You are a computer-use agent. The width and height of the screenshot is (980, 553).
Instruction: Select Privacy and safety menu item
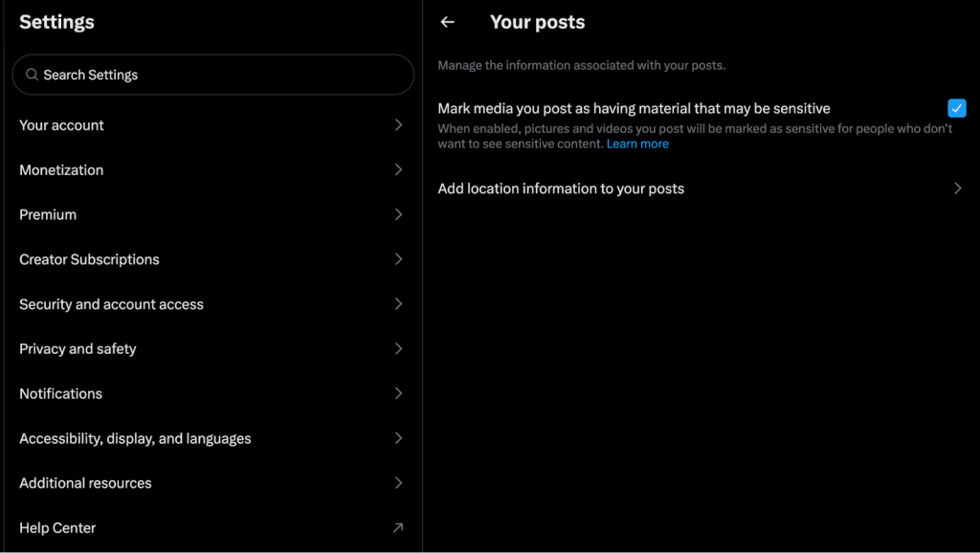point(78,349)
